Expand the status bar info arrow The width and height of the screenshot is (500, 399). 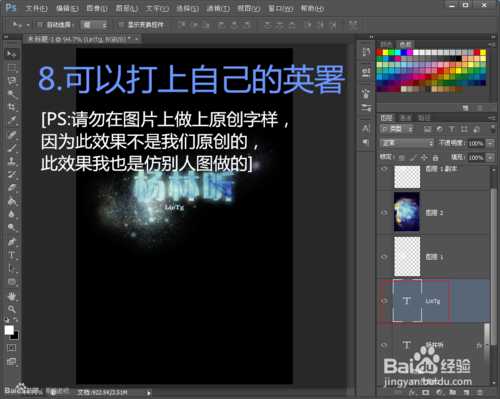149,393
